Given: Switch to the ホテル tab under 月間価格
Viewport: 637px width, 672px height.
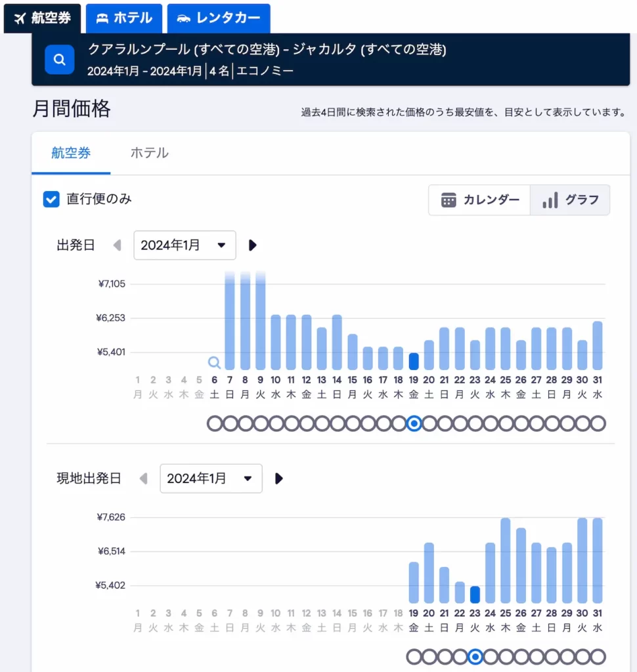Looking at the screenshot, I should 148,152.
